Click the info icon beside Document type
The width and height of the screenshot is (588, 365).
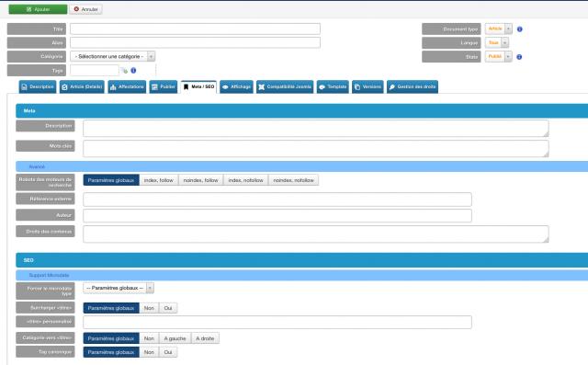click(520, 29)
